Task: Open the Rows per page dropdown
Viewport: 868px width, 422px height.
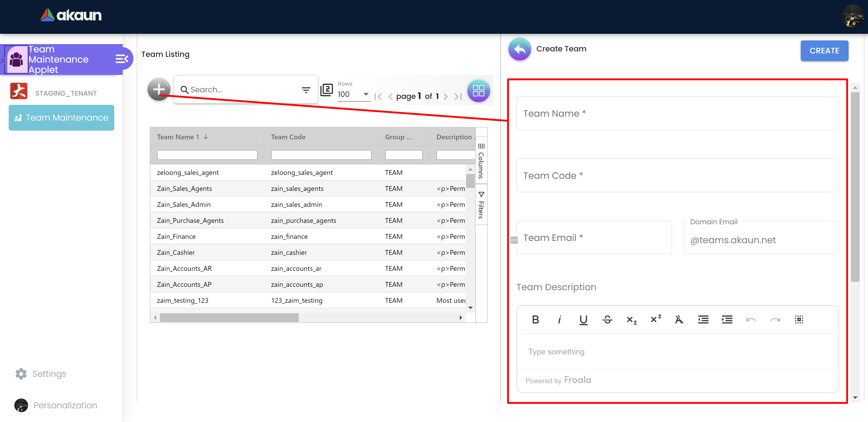Action: 354,95
